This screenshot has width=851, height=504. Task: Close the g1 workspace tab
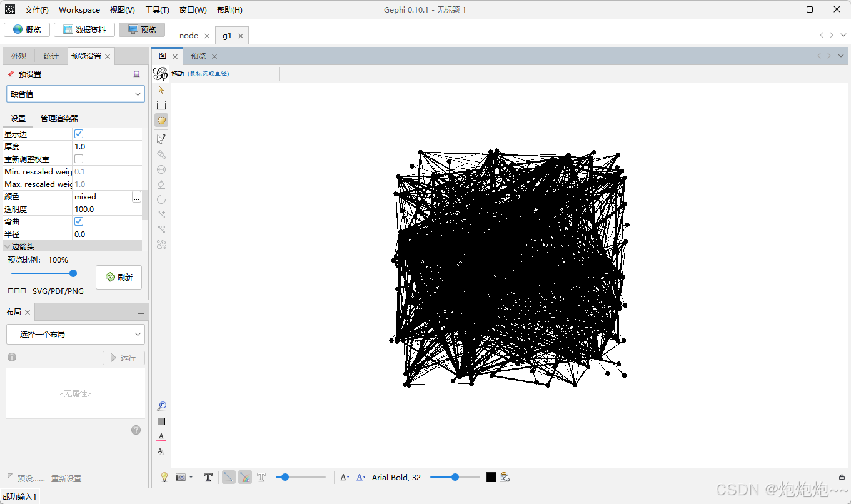[x=241, y=36]
